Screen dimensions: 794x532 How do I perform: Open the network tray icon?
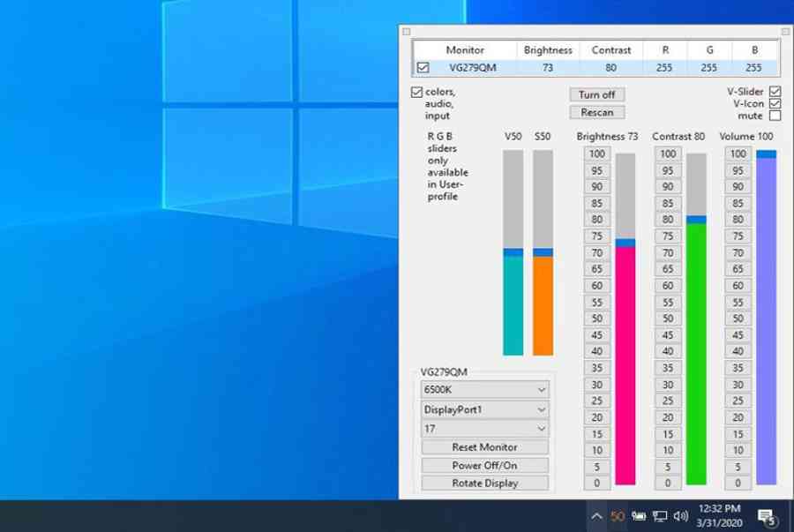point(659,516)
